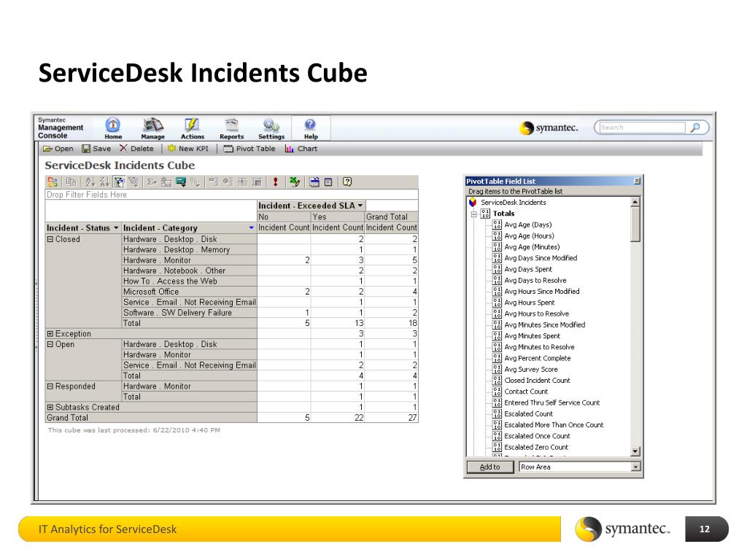Click the Show Details icon

(257, 182)
